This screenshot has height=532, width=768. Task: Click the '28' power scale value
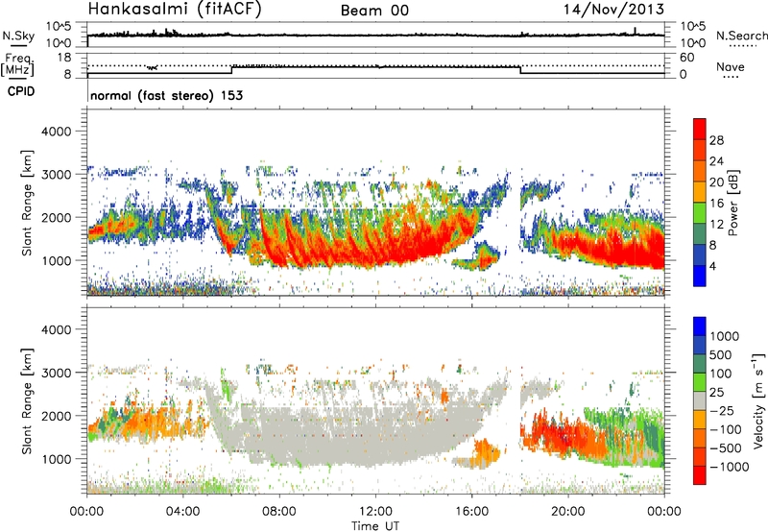[x=716, y=140]
